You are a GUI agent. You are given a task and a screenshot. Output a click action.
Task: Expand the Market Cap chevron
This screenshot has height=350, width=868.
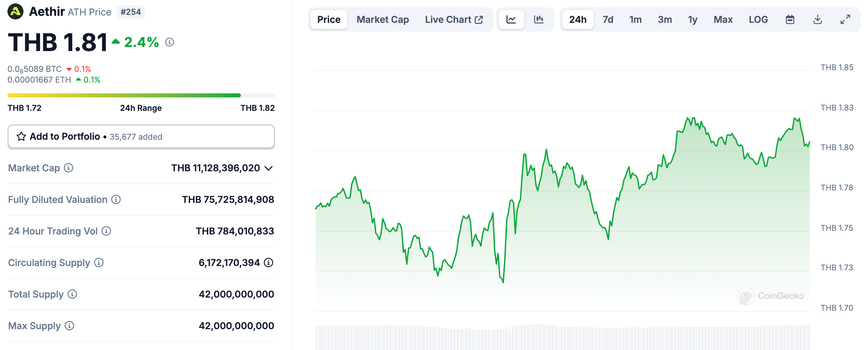(x=268, y=168)
